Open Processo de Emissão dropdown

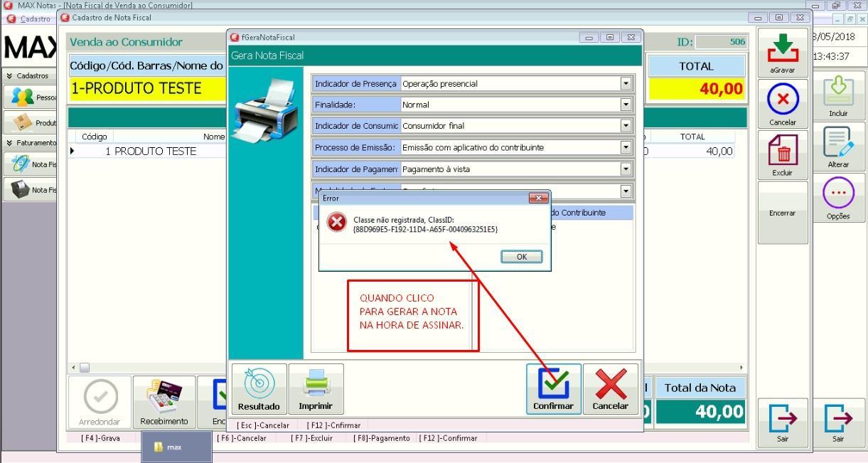(626, 147)
